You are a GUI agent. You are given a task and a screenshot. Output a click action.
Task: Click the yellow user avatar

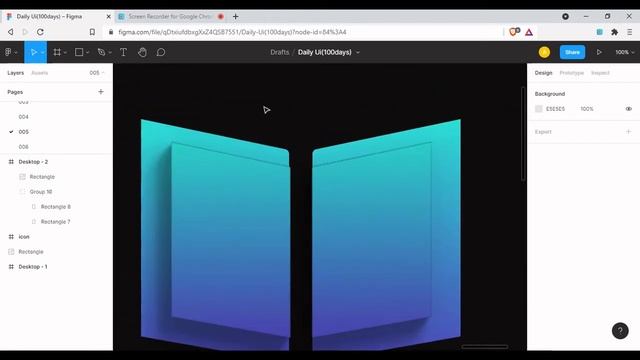(544, 52)
